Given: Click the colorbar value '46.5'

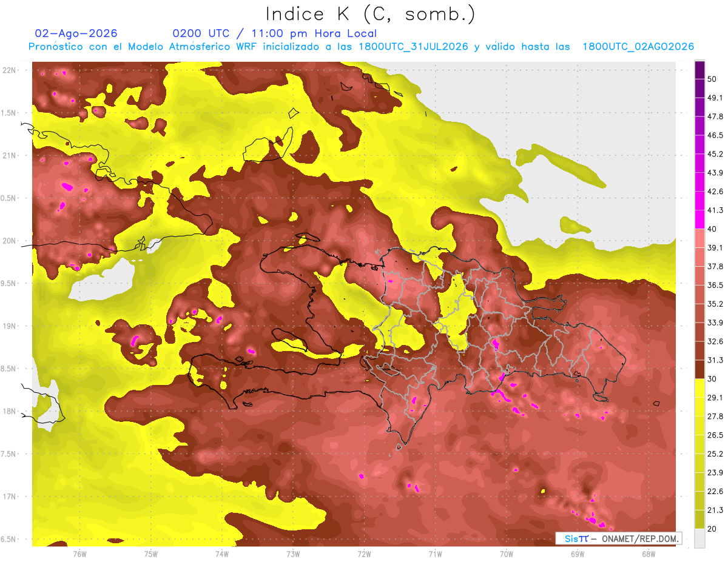Looking at the screenshot, I should point(716,135).
